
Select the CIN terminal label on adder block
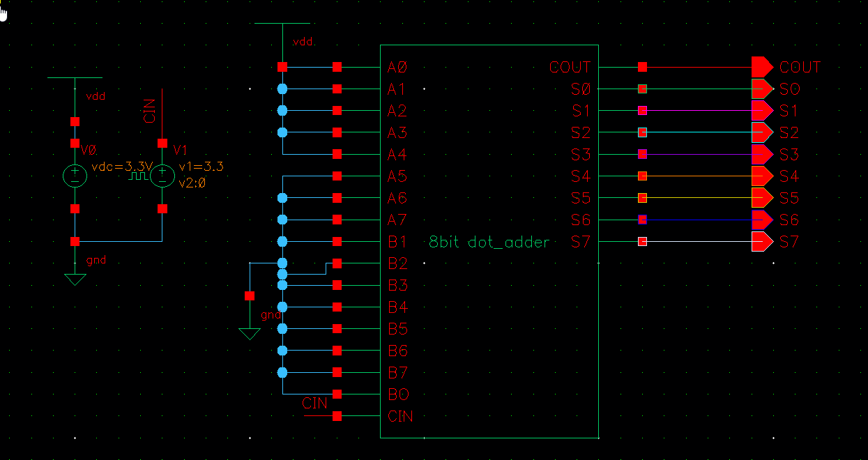point(400,417)
